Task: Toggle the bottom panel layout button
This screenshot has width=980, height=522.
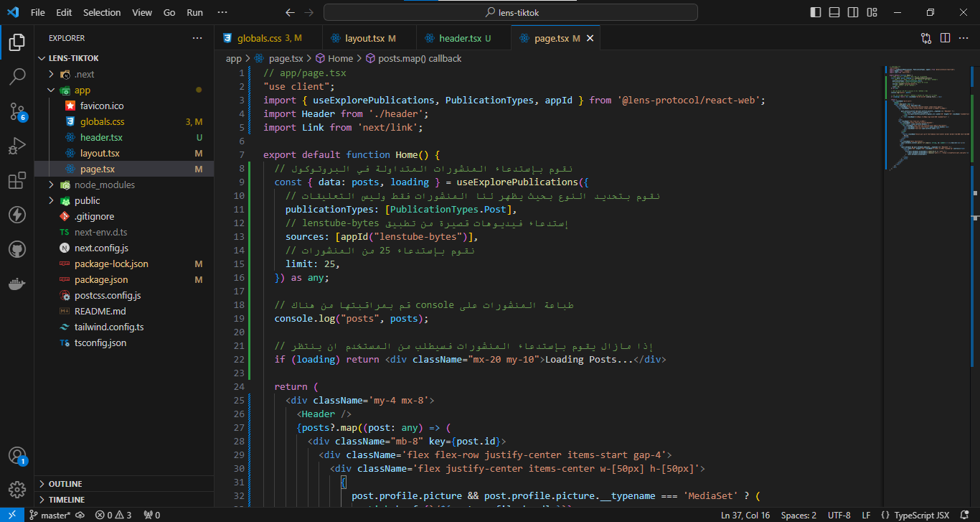Action: 834,12
